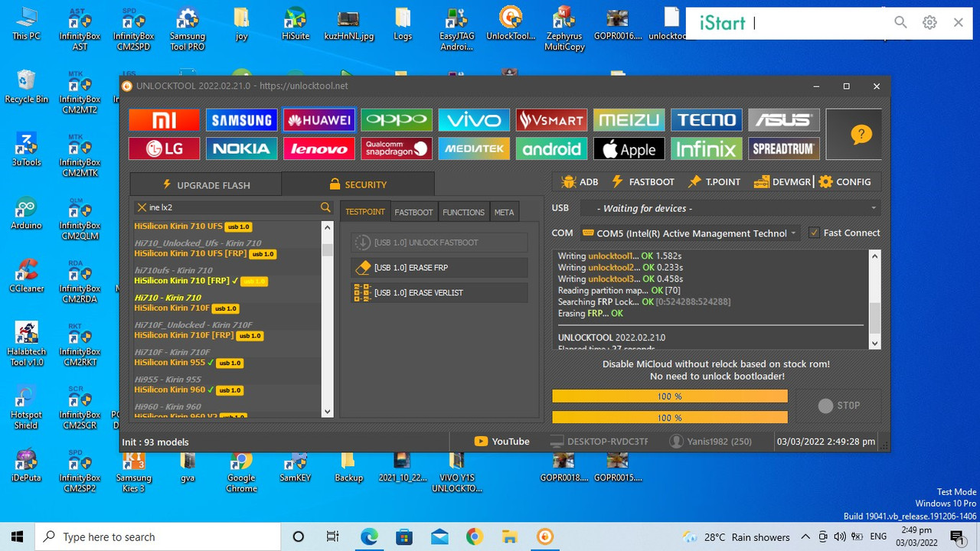Open the Vsmart brand tile
The width and height of the screenshot is (980, 551).
tap(551, 119)
